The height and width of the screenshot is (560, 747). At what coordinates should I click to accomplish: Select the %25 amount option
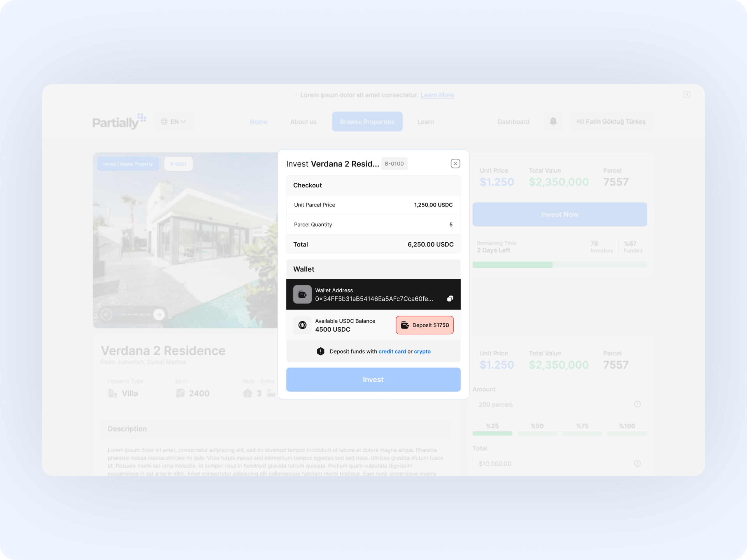tap(492, 429)
